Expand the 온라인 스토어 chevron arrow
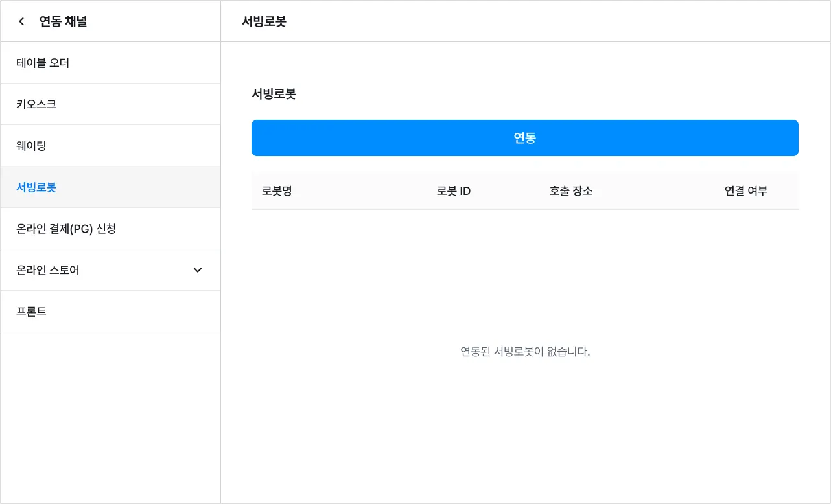831x504 pixels. [198, 270]
